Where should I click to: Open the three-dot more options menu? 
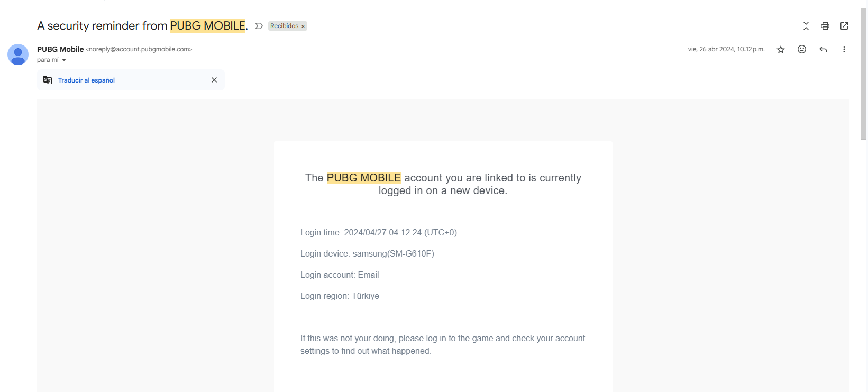pyautogui.click(x=844, y=49)
